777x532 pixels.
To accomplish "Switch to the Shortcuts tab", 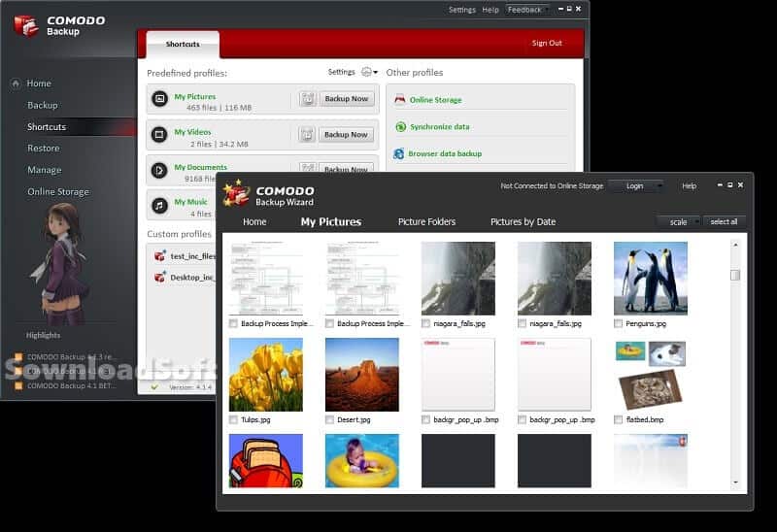I will coord(183,44).
